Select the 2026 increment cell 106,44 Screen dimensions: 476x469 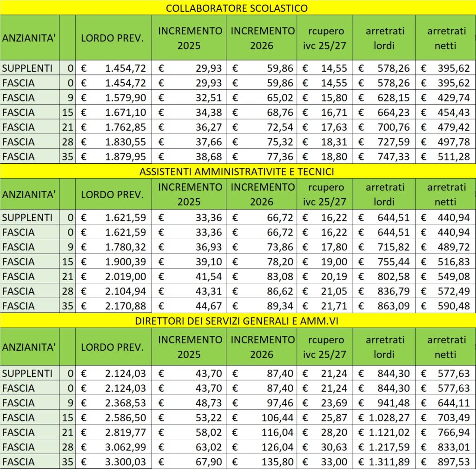(261, 418)
